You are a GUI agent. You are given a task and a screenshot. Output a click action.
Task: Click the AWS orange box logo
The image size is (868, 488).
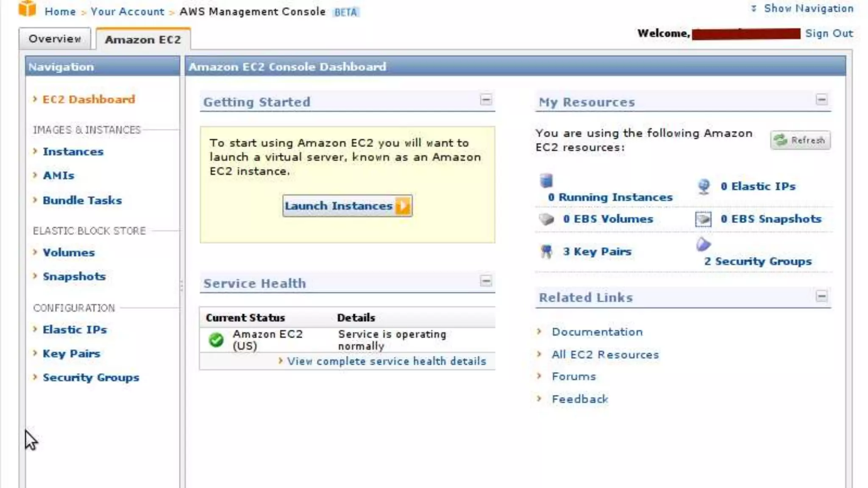tap(27, 8)
